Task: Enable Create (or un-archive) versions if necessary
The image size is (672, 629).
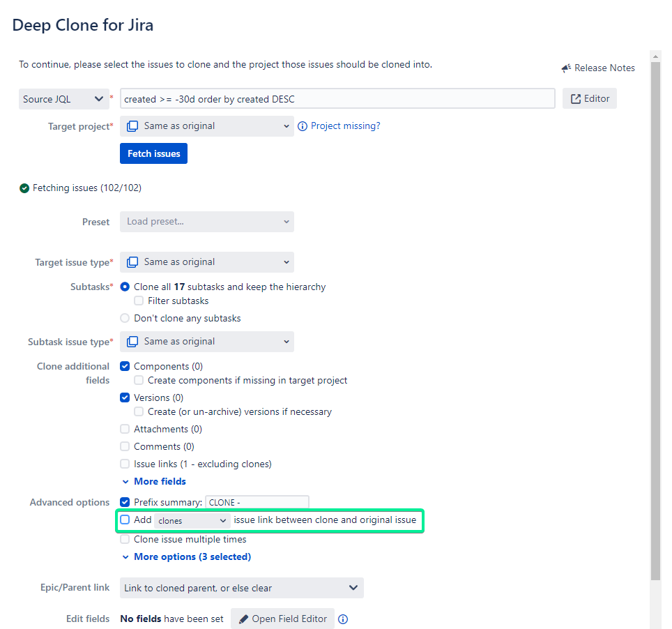Action: click(x=139, y=411)
